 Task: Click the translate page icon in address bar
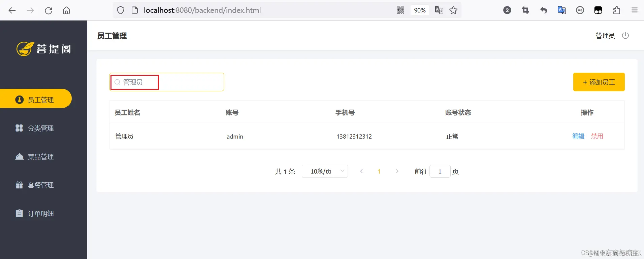pyautogui.click(x=439, y=10)
